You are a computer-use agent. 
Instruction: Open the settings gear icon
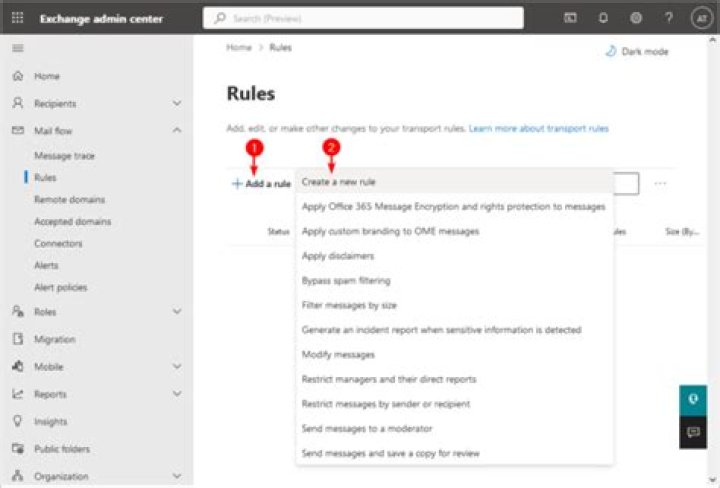(636, 18)
